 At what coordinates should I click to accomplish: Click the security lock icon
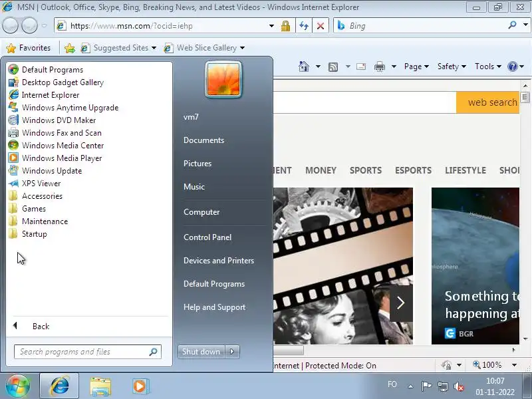[x=286, y=26]
